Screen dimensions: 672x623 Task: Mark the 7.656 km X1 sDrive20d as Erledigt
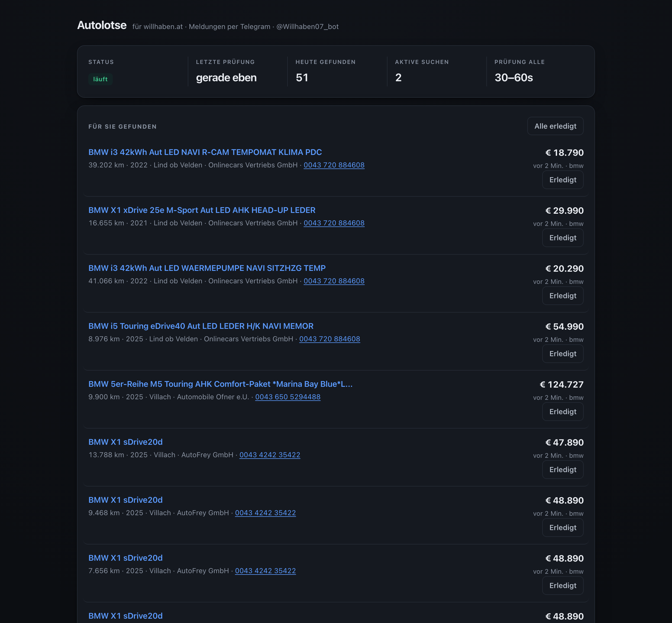pos(563,586)
